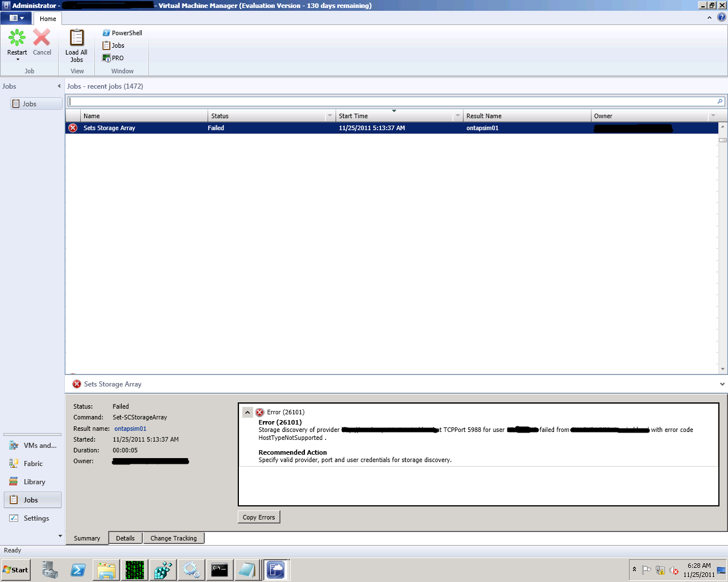Open the Command Prompt taskbar icon
This screenshot has height=582, width=728.
[x=220, y=569]
